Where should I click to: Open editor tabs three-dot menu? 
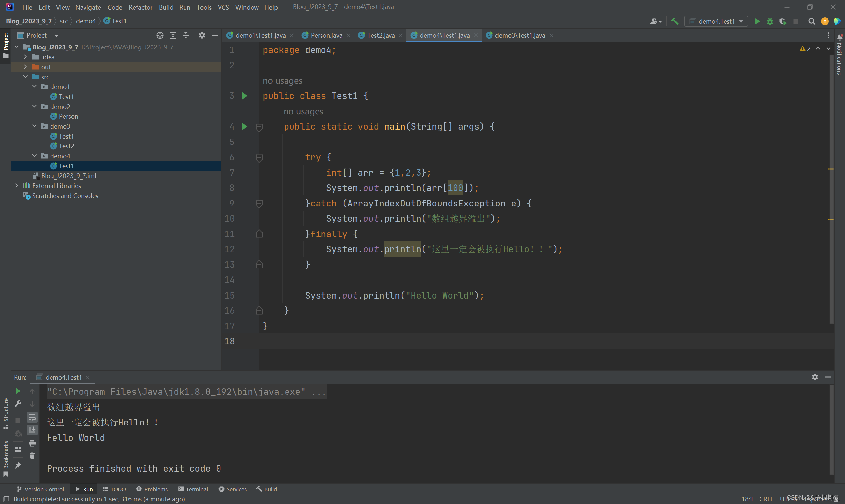(828, 35)
